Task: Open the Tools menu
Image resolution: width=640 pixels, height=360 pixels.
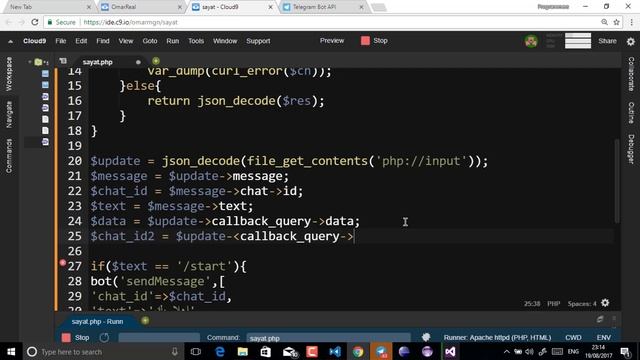Action: click(x=196, y=41)
